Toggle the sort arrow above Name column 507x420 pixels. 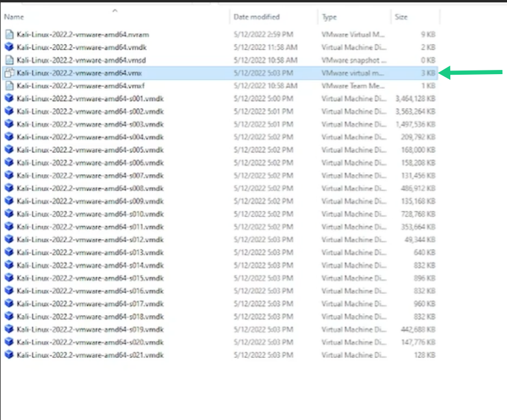click(x=115, y=11)
